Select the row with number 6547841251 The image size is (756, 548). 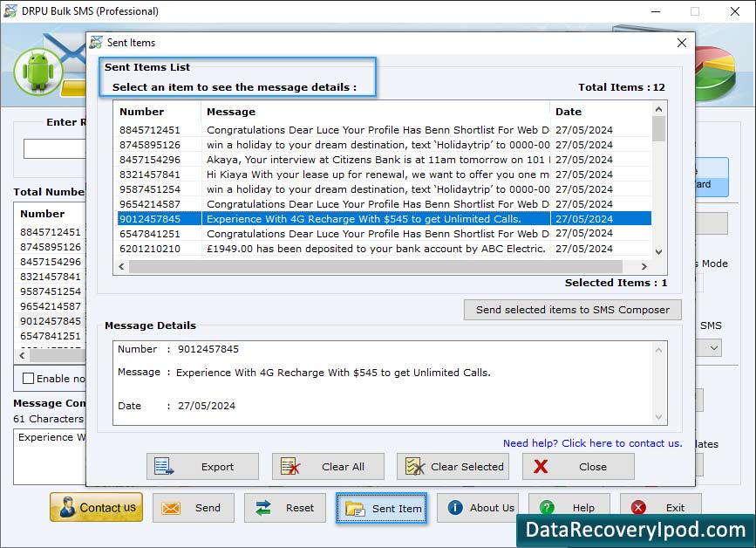click(385, 234)
